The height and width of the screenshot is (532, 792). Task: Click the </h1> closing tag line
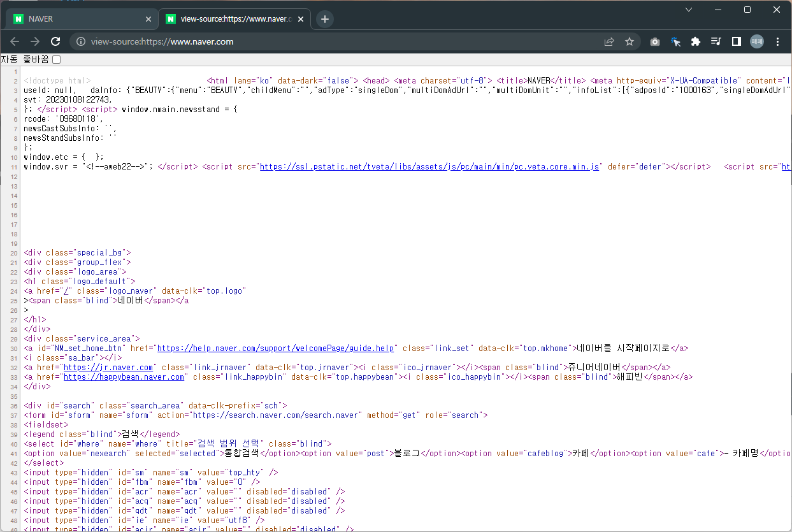click(35, 320)
